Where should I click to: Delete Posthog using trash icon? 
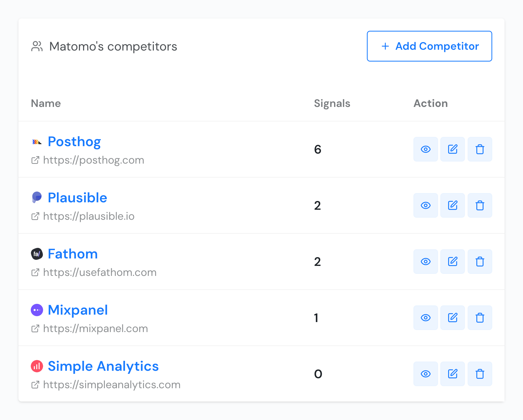480,149
